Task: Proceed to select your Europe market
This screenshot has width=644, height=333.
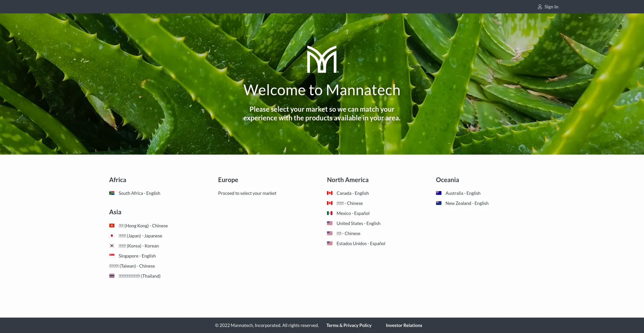Action: 247,193
